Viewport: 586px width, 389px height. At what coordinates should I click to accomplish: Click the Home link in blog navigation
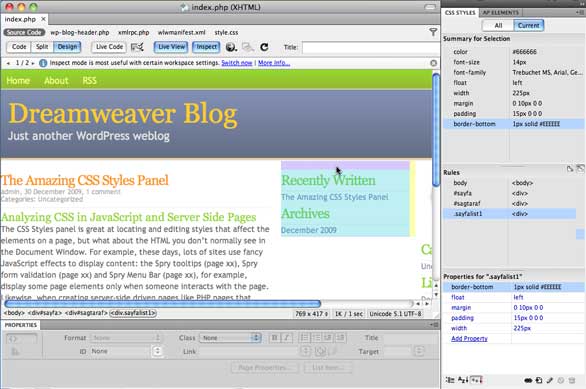click(x=18, y=80)
